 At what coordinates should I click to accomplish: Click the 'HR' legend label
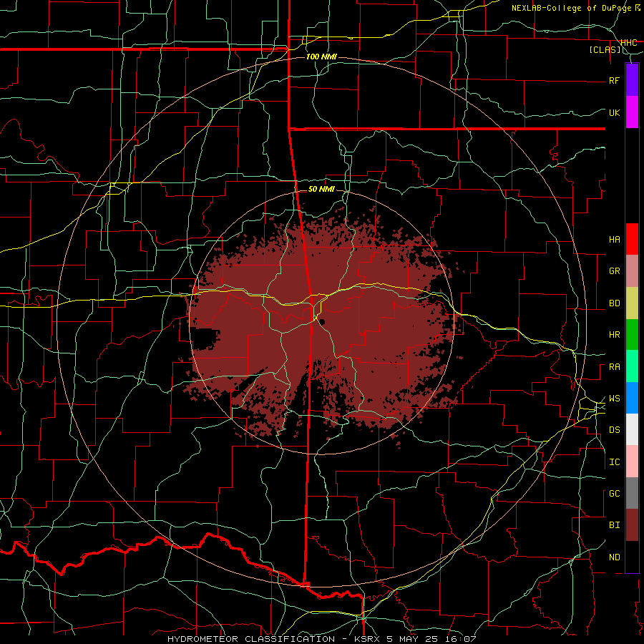[x=614, y=335]
